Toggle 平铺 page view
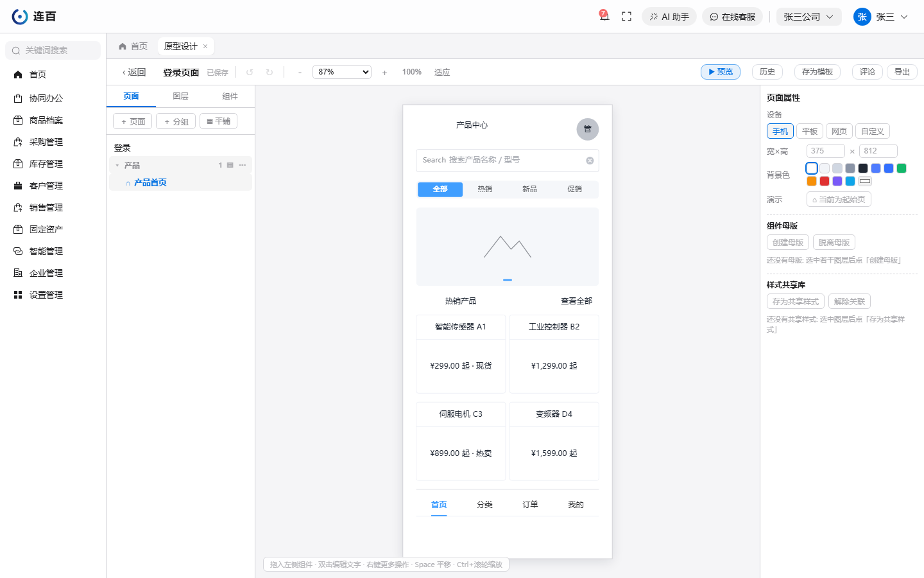The height and width of the screenshot is (578, 924). click(218, 121)
